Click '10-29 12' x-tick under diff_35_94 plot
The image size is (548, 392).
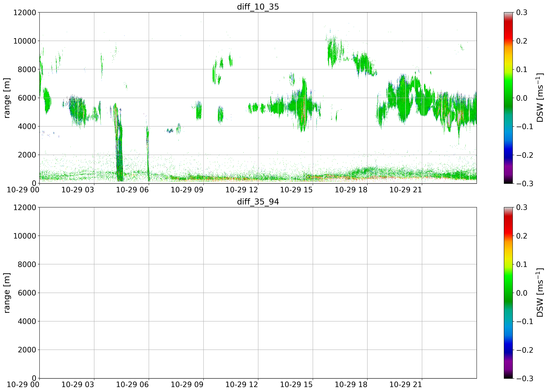[x=242, y=385]
